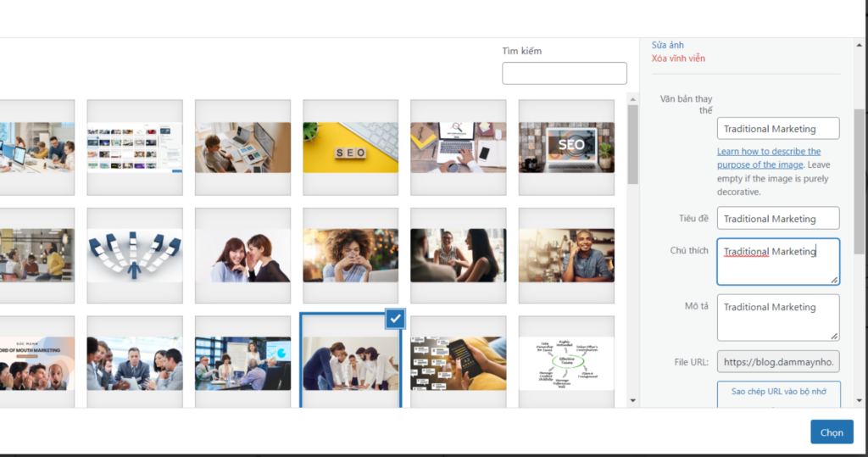This screenshot has width=868, height=457.
Task: Select the two women whispering thumbnail
Action: [x=242, y=255]
